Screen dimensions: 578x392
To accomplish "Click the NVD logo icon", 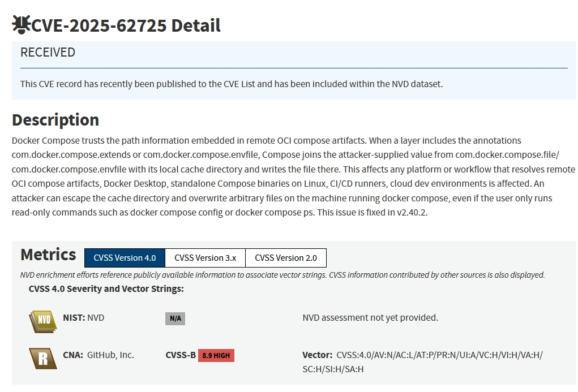I will tap(43, 321).
